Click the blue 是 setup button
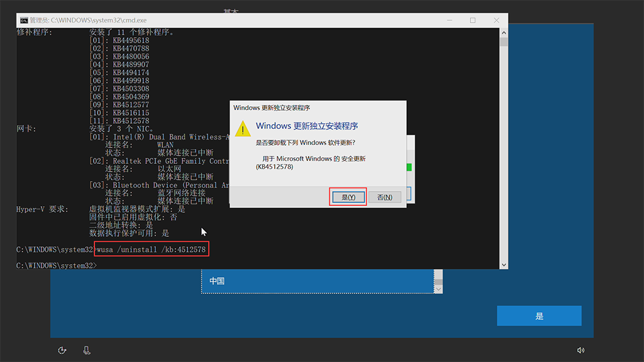 pos(539,315)
